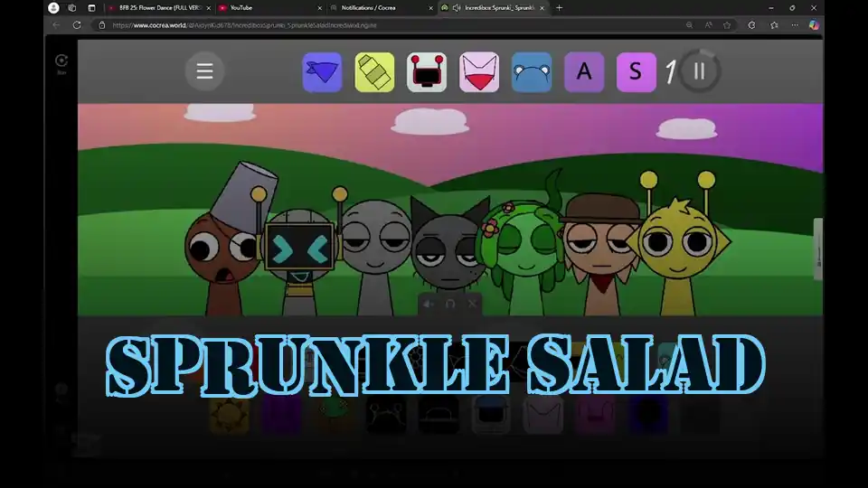
Task: Click the read aloud icon
Action: tap(709, 25)
